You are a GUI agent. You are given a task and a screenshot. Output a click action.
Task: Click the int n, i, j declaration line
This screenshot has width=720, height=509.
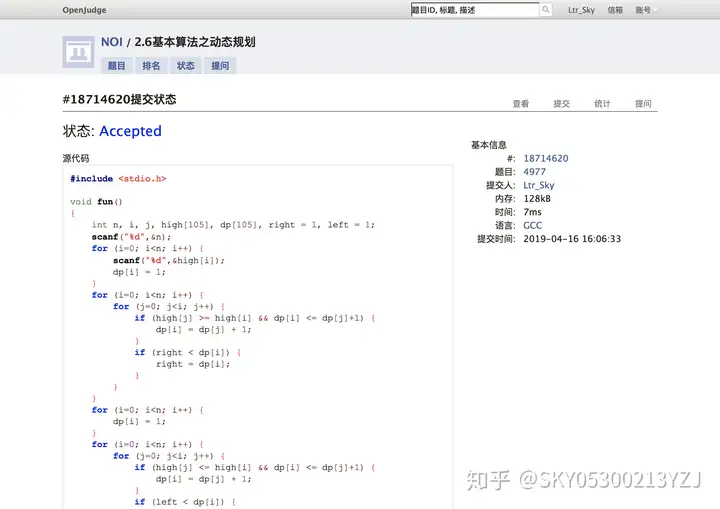233,225
